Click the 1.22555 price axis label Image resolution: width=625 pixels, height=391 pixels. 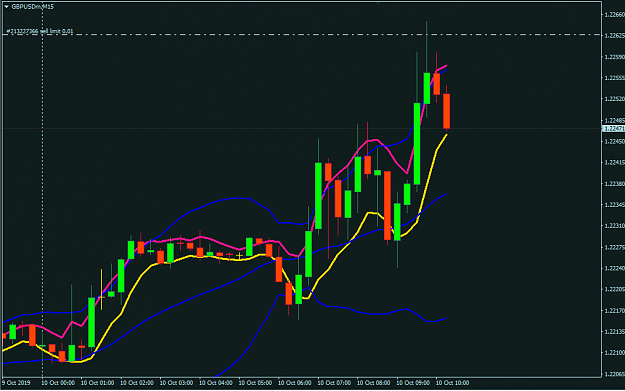coord(614,78)
